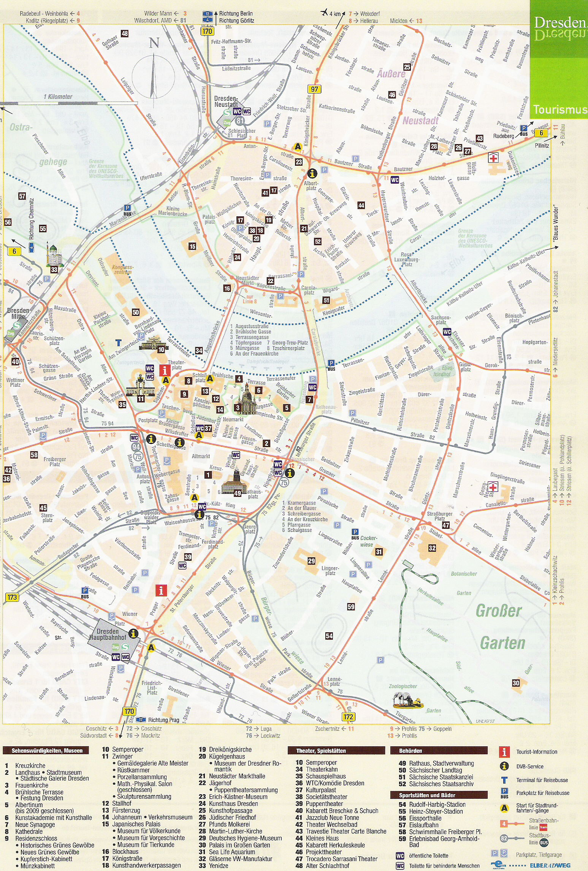This screenshot has height=871, width=588.
Task: Click the elephant illustration at Zoologischer Garten
Action: click(x=407, y=700)
